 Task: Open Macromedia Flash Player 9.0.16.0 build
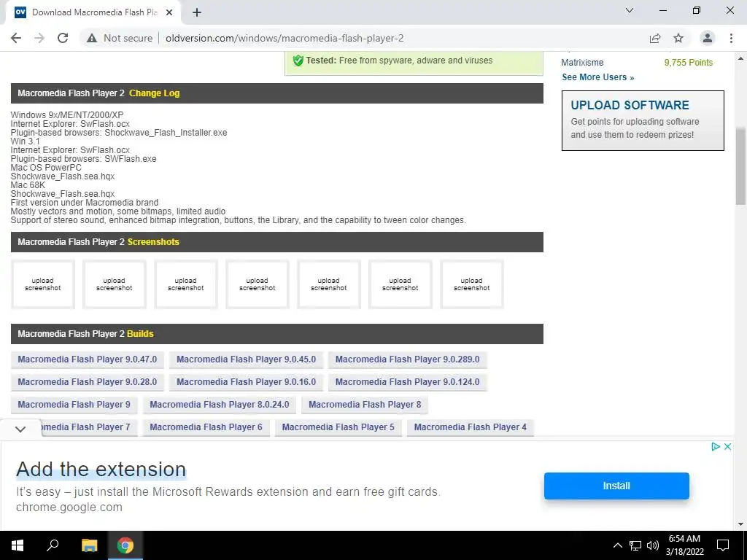[x=247, y=382]
